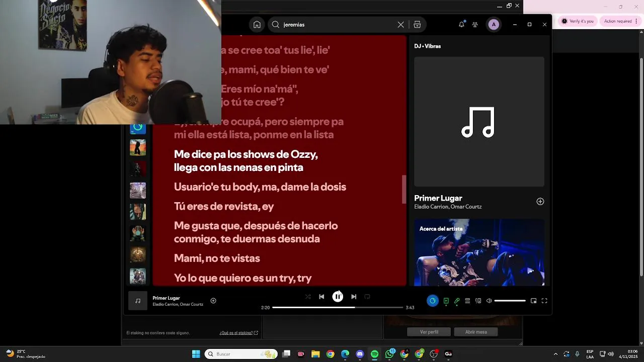Click the large music note cover art
The width and height of the screenshot is (644, 362).
pyautogui.click(x=479, y=122)
